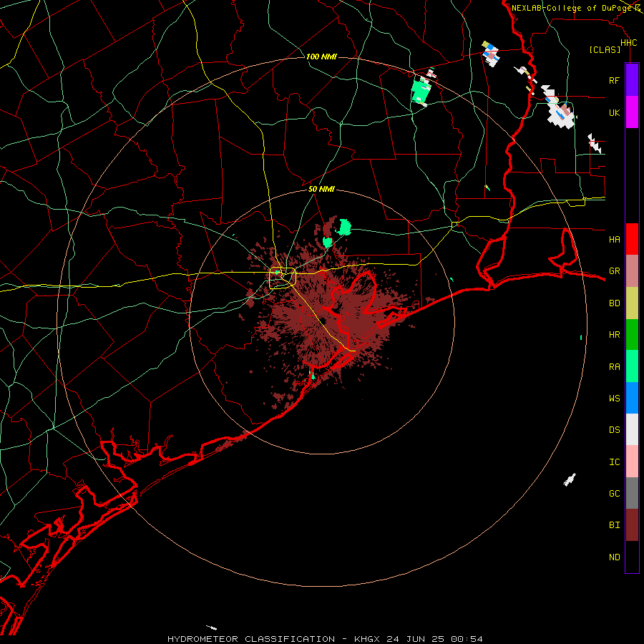The height and width of the screenshot is (644, 644).
Task: Select the light pink IC legend swatch
Action: coord(632,462)
